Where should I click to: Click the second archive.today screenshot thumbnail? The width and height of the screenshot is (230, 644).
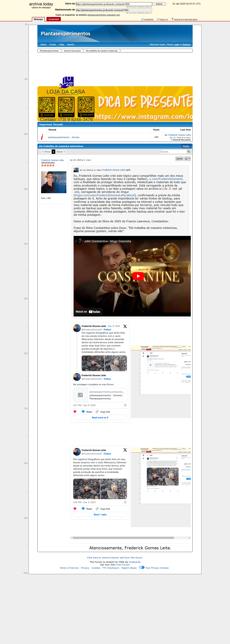[x=161, y=487]
